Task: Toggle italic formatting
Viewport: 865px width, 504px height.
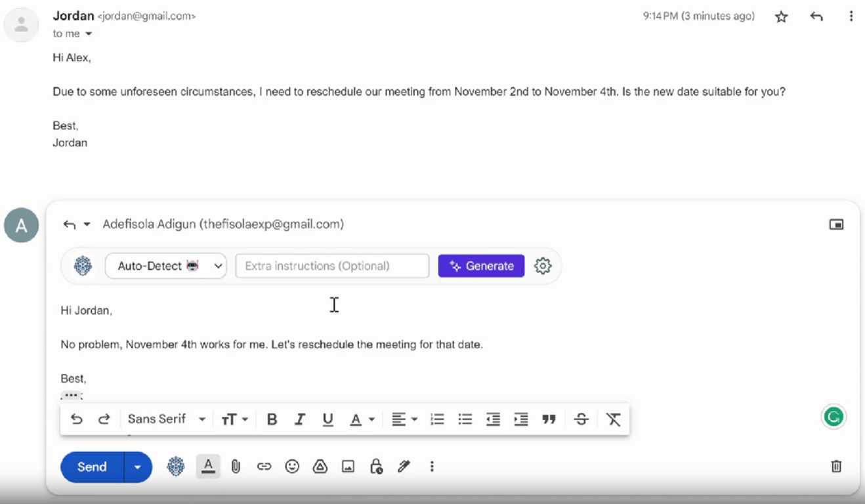Action: [300, 419]
